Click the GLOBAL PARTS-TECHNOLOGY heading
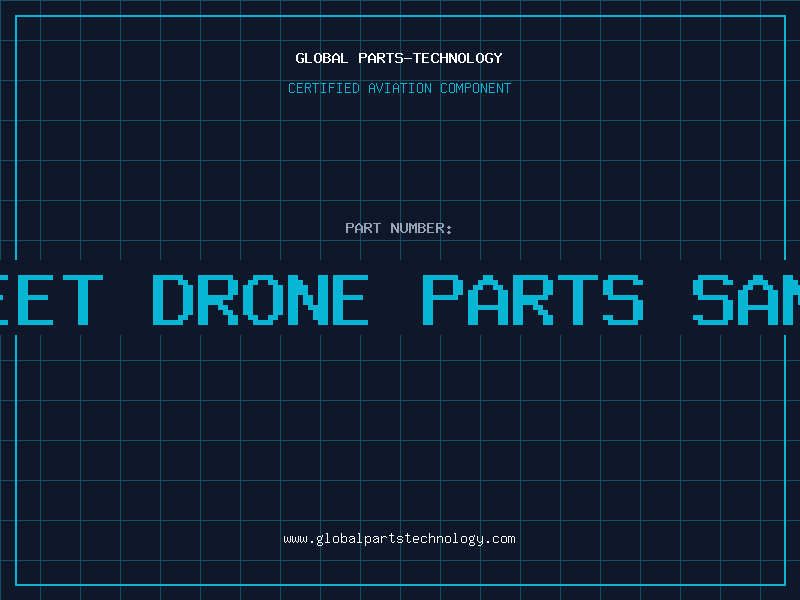The height and width of the screenshot is (600, 800). (x=399, y=58)
